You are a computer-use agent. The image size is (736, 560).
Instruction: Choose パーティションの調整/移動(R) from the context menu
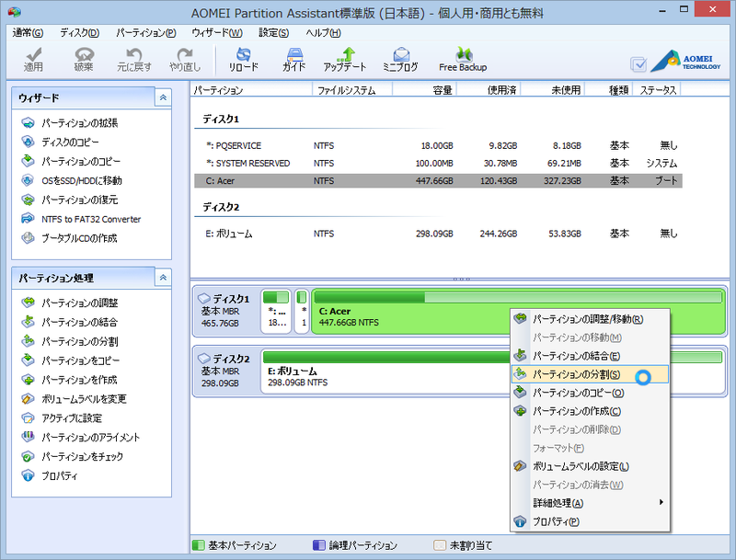tap(590, 319)
